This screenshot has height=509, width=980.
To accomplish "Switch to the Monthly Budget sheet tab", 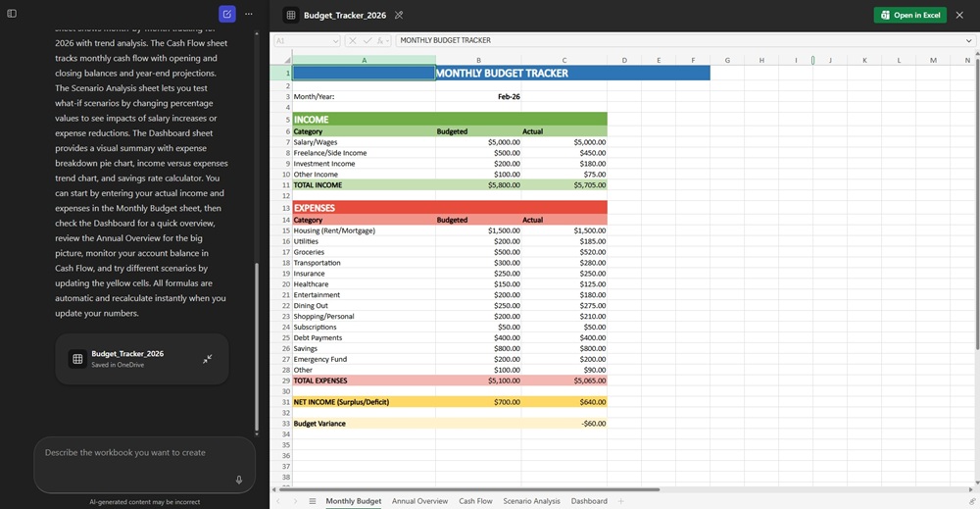I will point(353,501).
